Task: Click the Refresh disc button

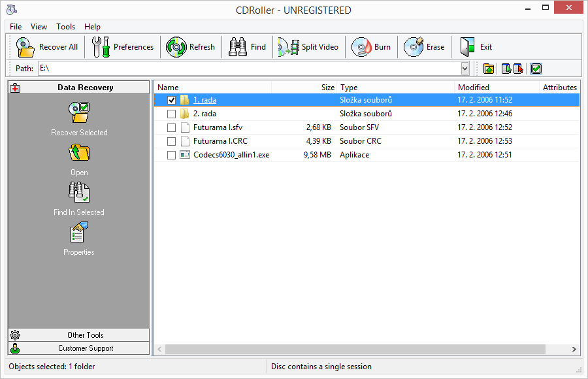Action: pos(191,47)
